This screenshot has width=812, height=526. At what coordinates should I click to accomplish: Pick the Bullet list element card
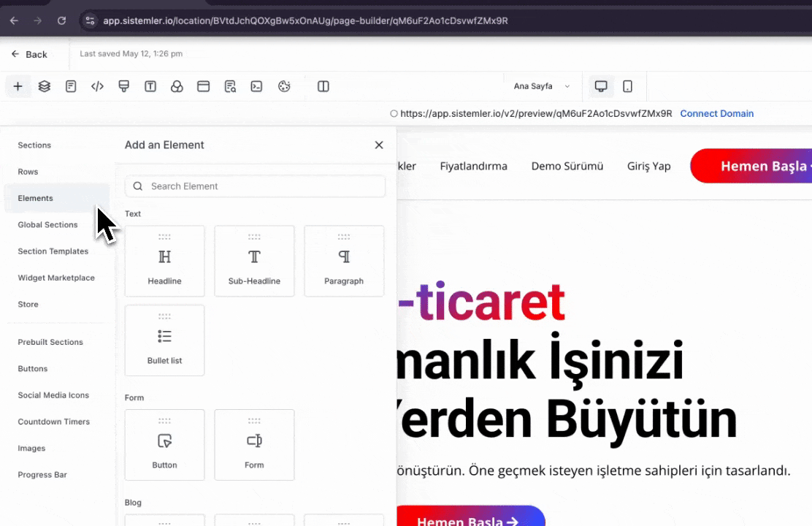tap(165, 340)
